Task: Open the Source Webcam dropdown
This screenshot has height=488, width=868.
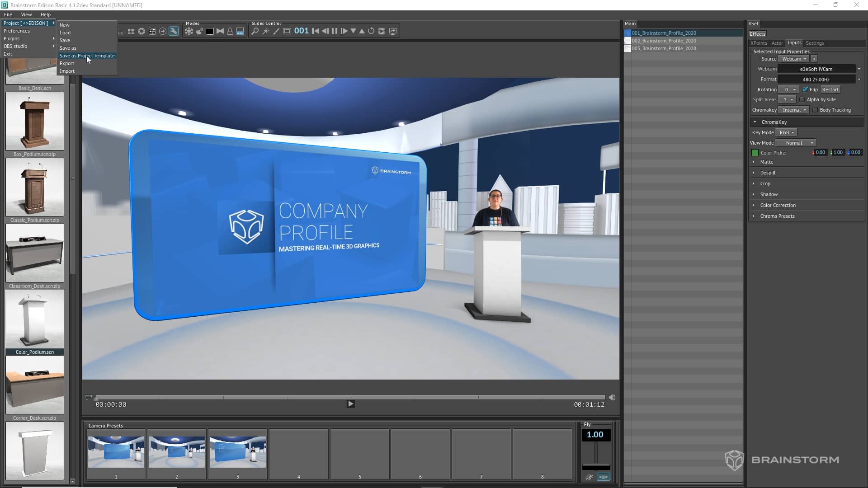Action: 794,59
